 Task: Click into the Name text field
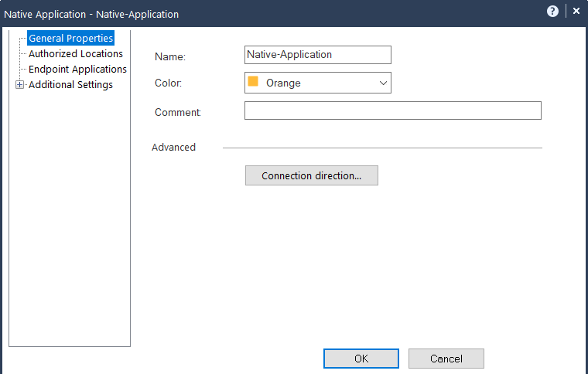click(317, 55)
